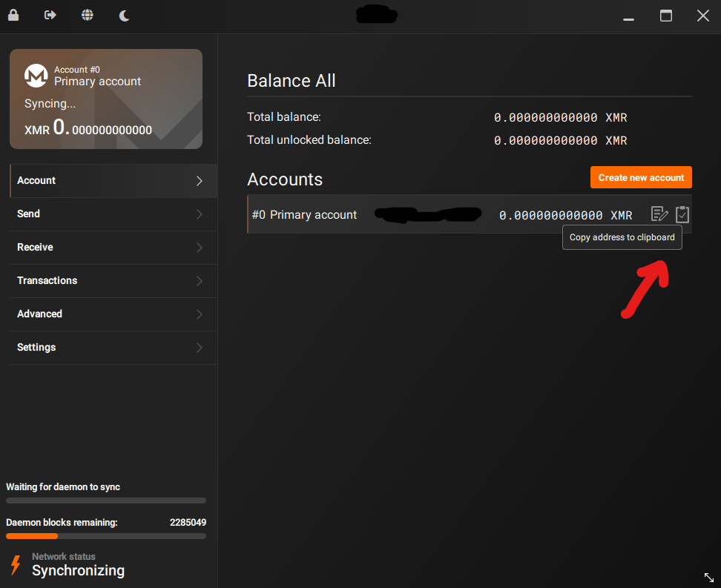Click the edit account label icon
The height and width of the screenshot is (588, 721).
[x=659, y=214]
